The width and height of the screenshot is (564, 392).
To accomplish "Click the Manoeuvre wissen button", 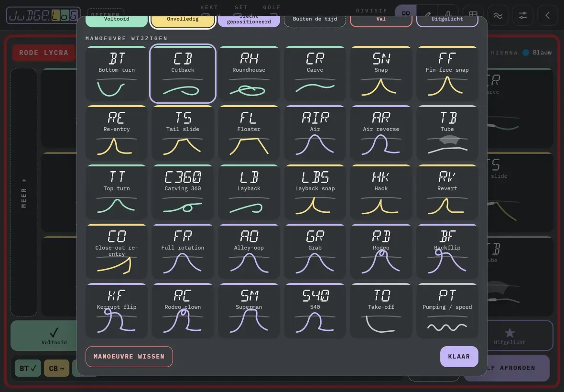I will [129, 357].
